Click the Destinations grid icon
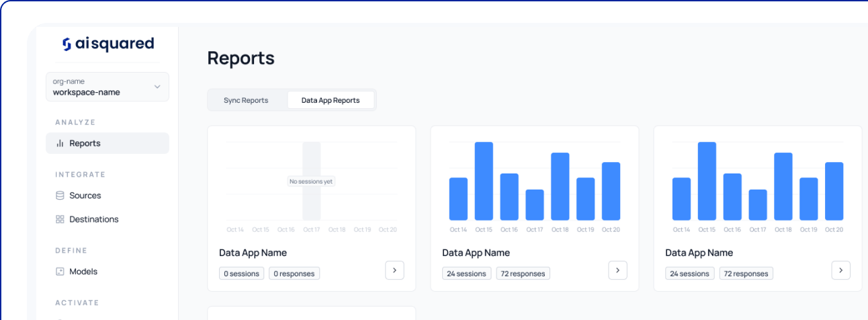This screenshot has height=320, width=868. point(60,219)
